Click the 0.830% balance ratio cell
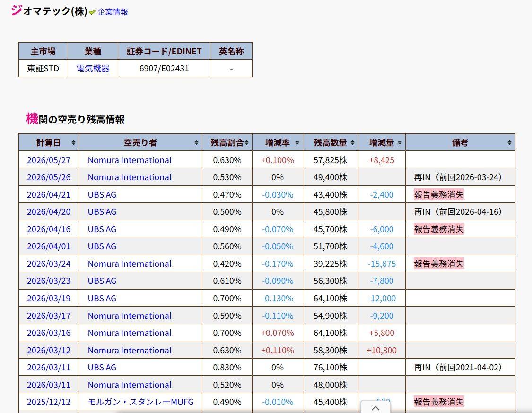The image size is (532, 413). click(x=227, y=368)
